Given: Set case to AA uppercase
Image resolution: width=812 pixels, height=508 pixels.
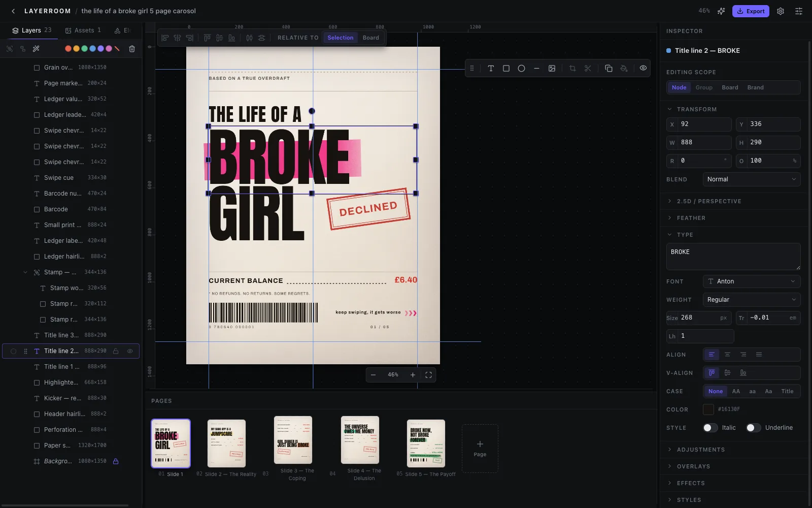Looking at the screenshot, I should tap(736, 391).
